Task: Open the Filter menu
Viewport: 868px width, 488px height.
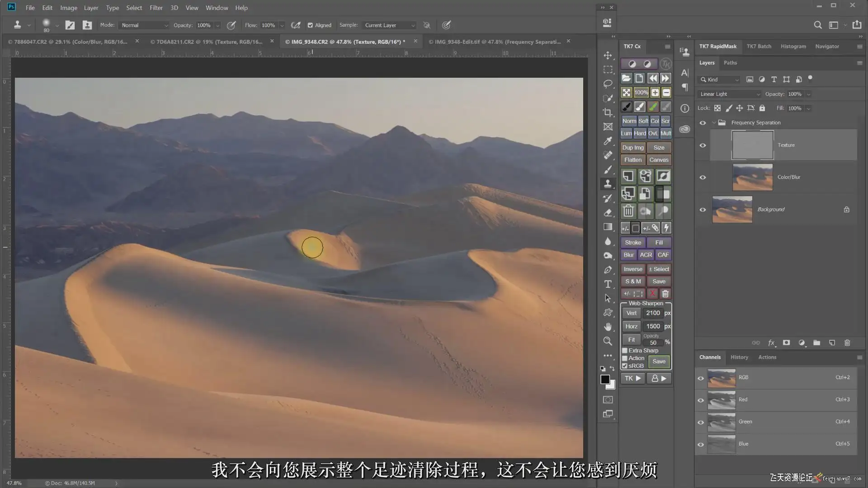Action: tap(156, 8)
